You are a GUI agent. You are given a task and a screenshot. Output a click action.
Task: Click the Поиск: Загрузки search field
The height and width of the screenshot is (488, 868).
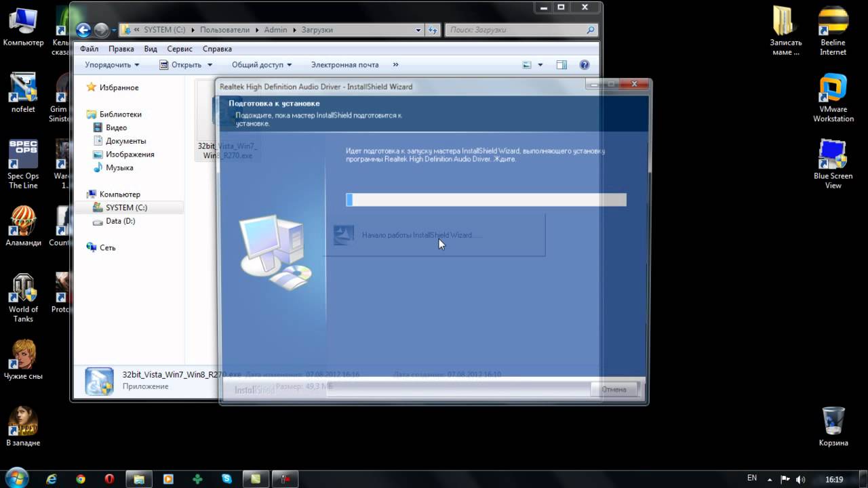pos(521,30)
